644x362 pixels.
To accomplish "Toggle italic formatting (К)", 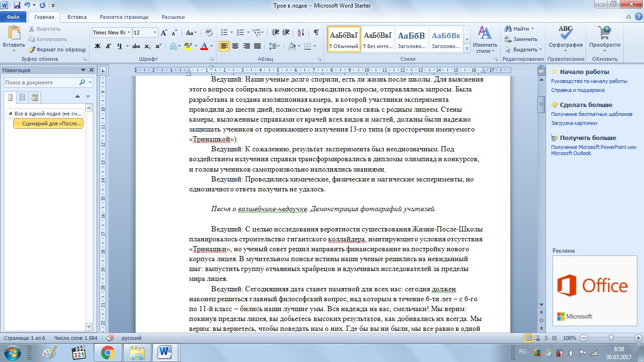I will coord(109,46).
